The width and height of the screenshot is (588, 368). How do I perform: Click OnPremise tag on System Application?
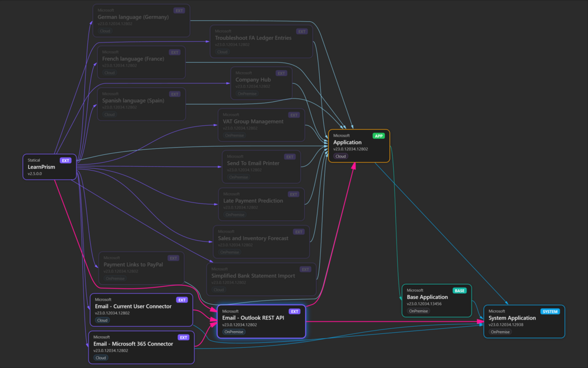(x=500, y=332)
